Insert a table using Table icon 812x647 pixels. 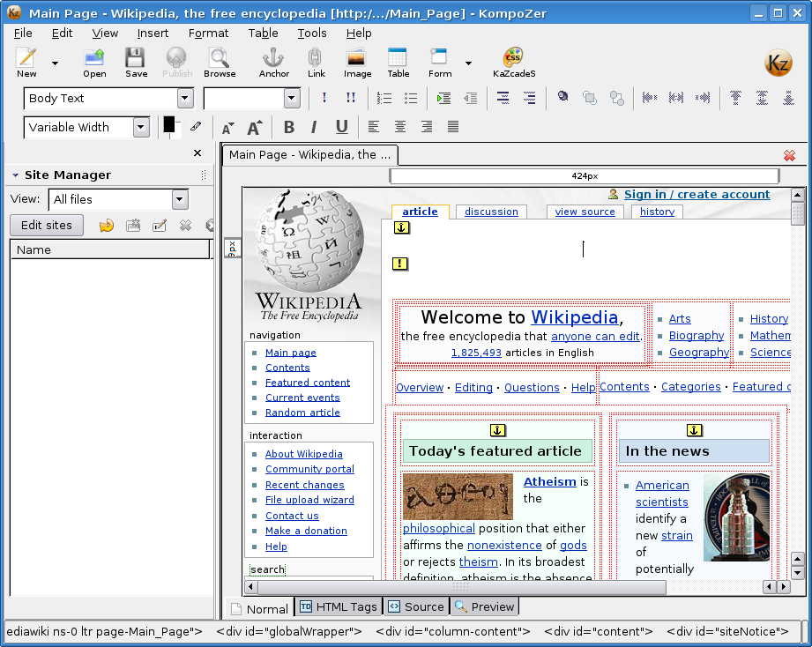click(399, 62)
